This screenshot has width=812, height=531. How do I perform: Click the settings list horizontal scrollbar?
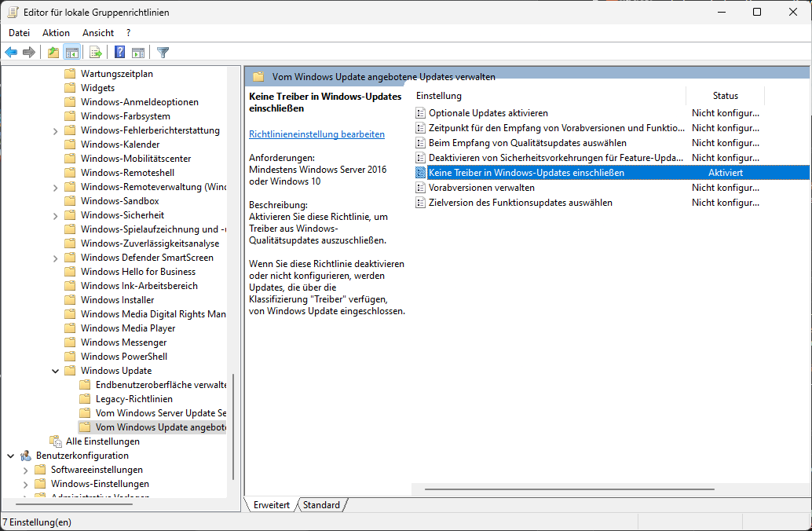point(569,489)
